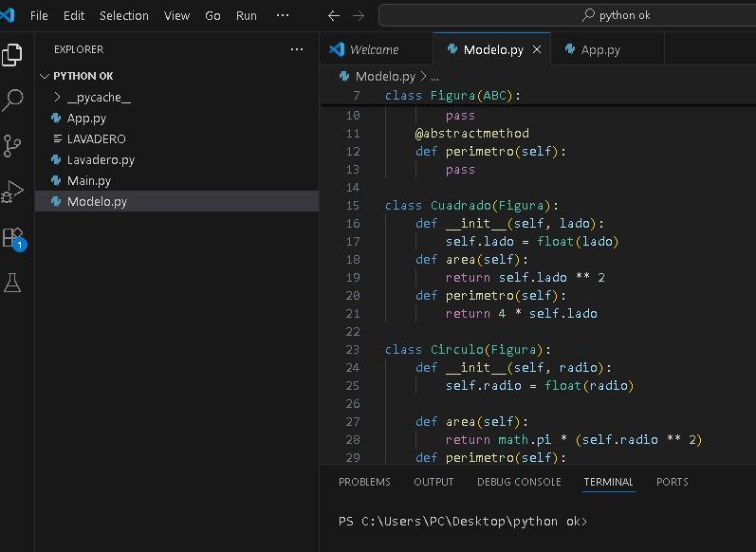Click the EXPLORER panel title
The height and width of the screenshot is (552, 756).
(79, 49)
